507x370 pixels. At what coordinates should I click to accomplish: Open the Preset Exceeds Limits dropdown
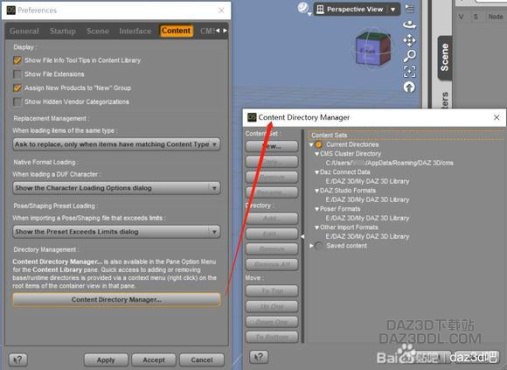point(116,232)
